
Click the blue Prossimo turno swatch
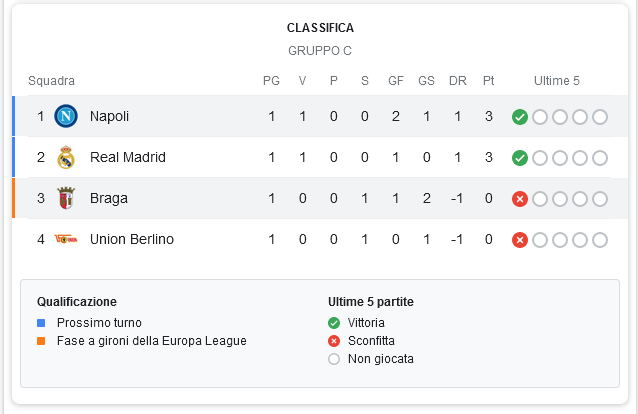click(x=41, y=323)
